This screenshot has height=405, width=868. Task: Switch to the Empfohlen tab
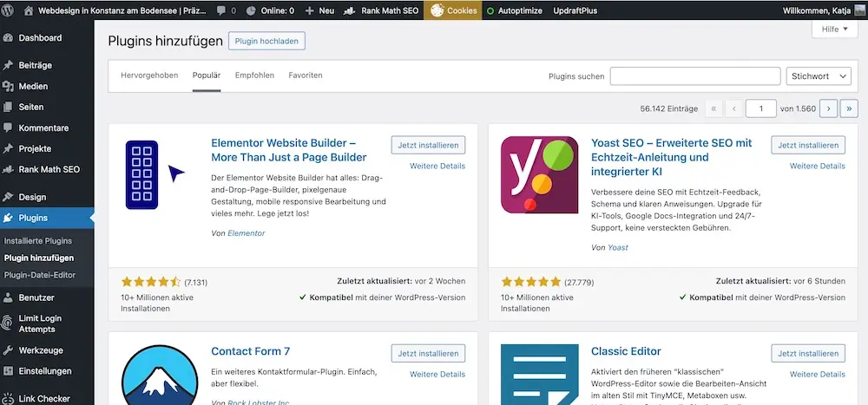254,75
